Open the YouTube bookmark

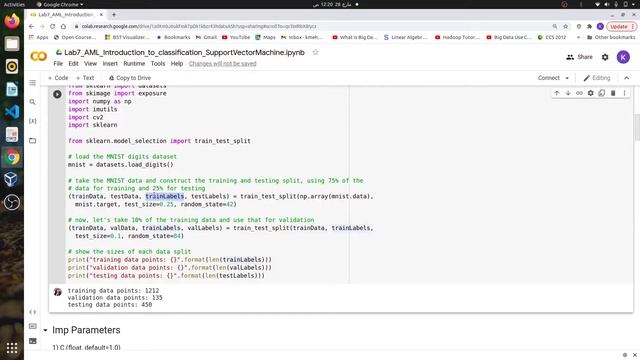(x=236, y=37)
